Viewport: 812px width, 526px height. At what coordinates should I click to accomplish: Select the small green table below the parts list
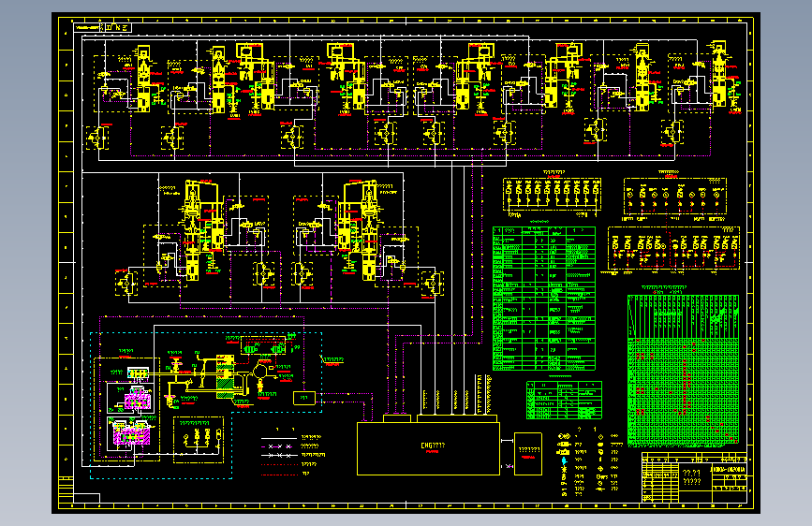564,400
